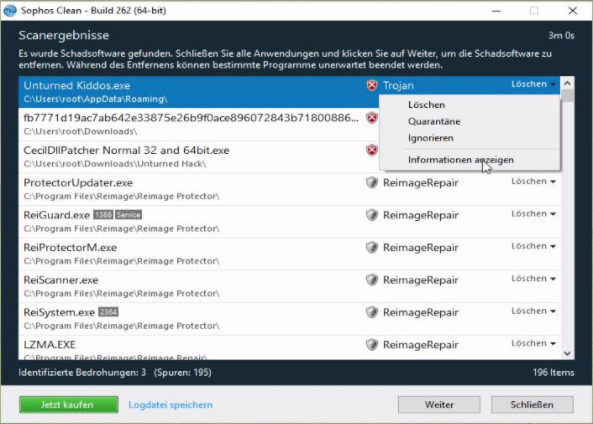
Task: Open the Löschen dropdown for ReiGuard.exe
Action: click(x=533, y=214)
